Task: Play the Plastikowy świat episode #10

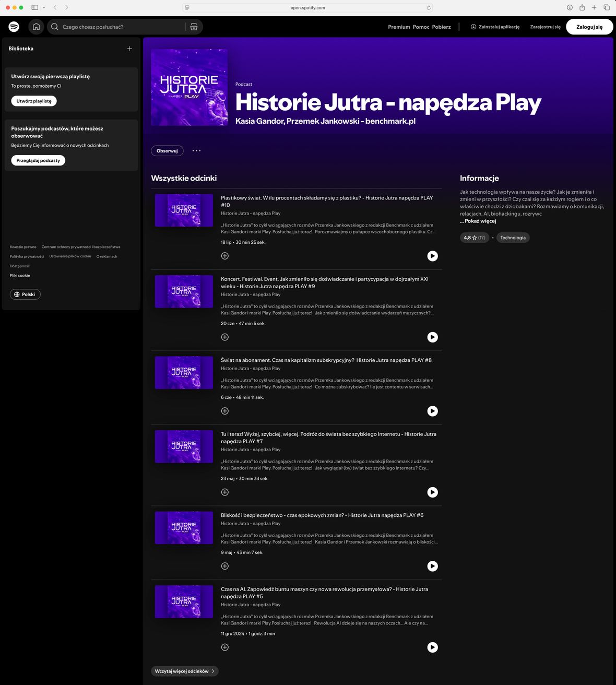Action: tap(432, 256)
